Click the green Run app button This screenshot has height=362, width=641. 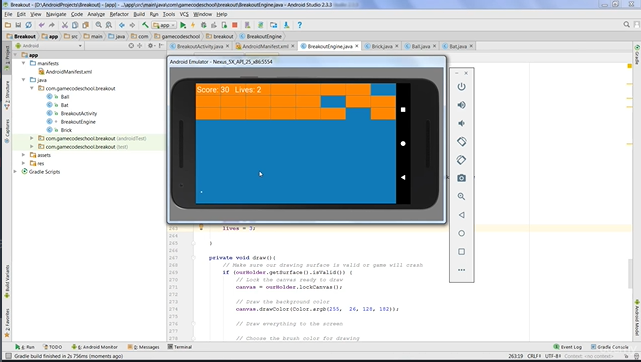pyautogui.click(x=183, y=25)
